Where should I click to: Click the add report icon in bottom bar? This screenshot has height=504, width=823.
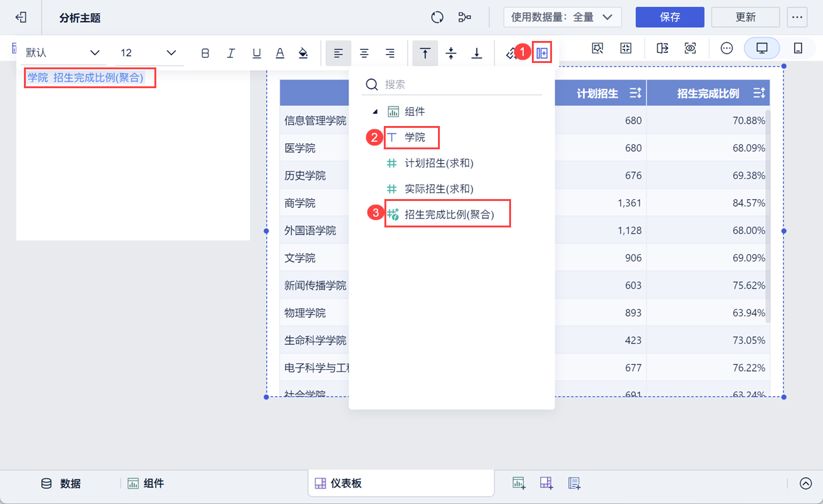(574, 483)
